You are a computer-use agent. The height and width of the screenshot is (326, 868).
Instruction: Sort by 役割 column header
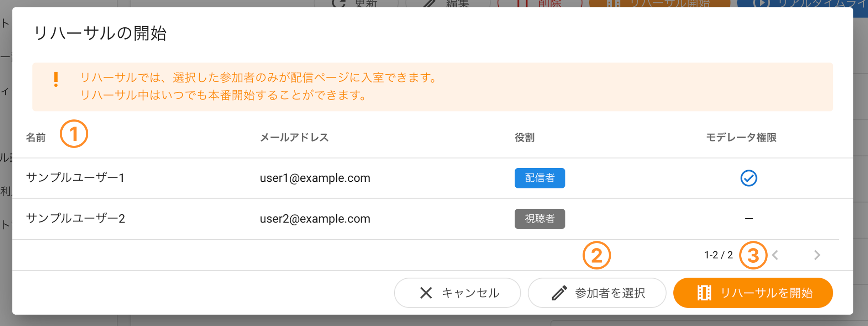point(525,138)
